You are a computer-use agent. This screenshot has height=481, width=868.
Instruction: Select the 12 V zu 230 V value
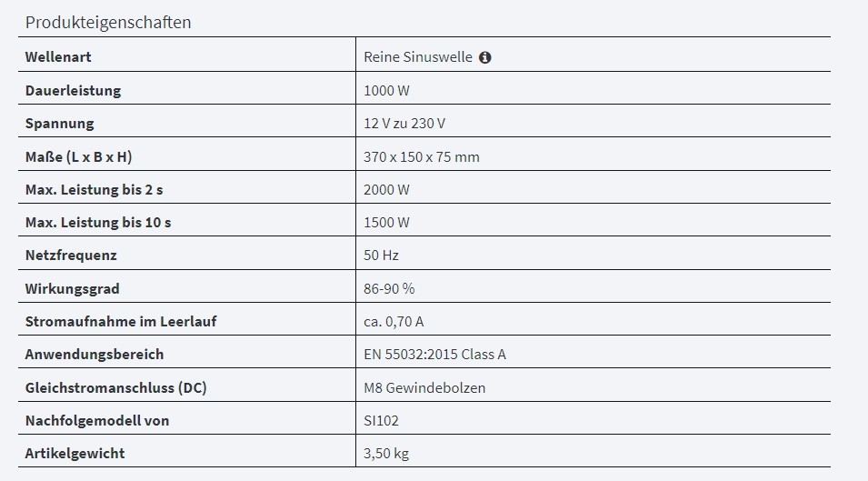[404, 124]
